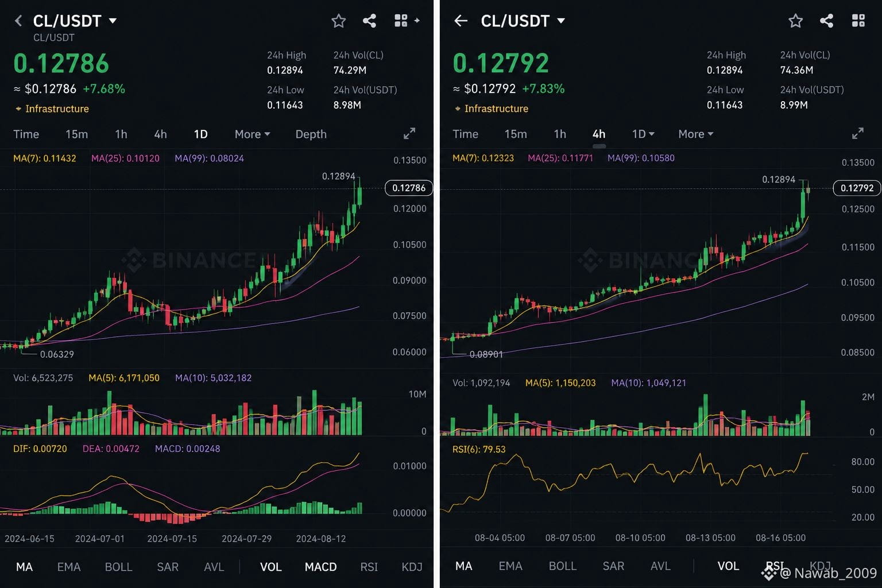882x588 pixels.
Task: Click left chart current price label 0.12786
Action: point(409,188)
